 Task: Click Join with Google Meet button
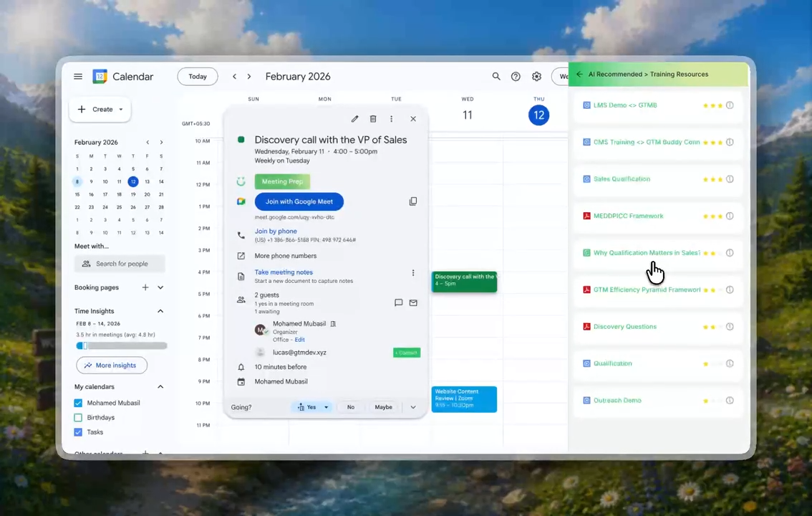click(299, 201)
